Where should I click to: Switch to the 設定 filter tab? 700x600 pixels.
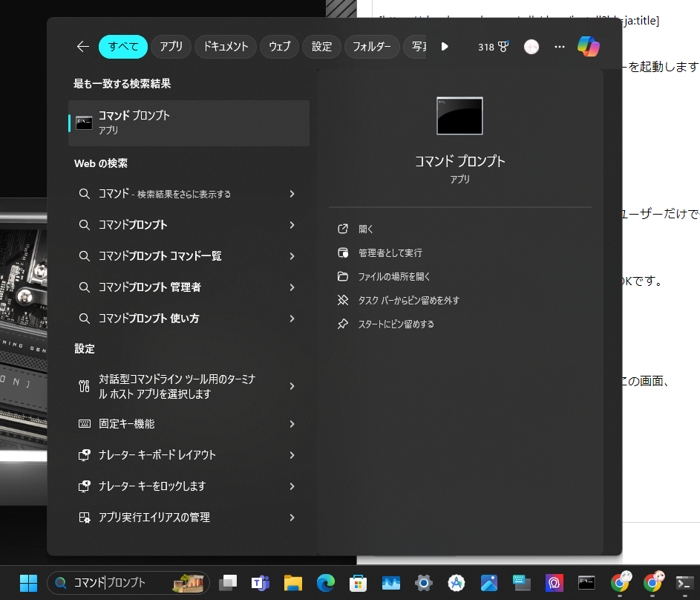322,47
